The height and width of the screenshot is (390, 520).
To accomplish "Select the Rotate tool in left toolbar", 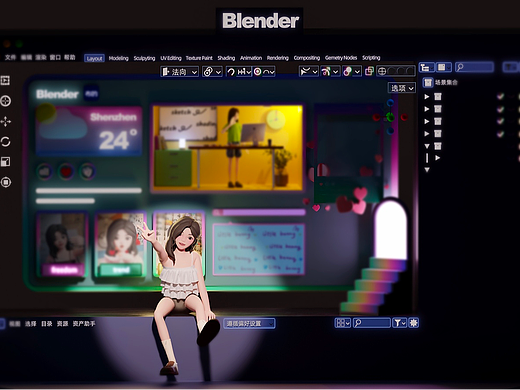I will click(6, 142).
